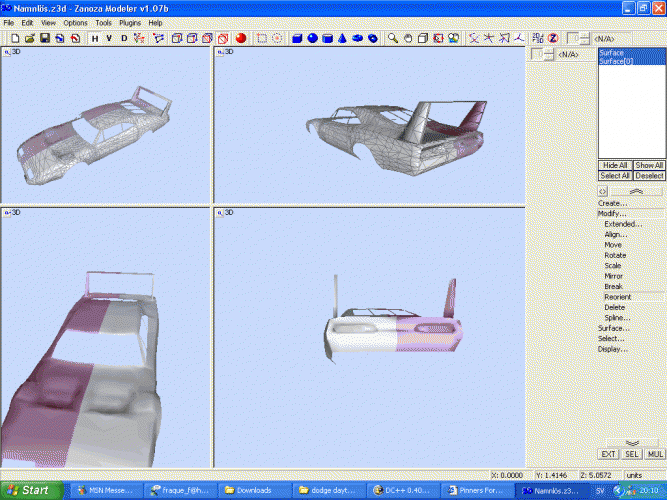Open the Options menu
667x500 pixels.
click(x=75, y=22)
